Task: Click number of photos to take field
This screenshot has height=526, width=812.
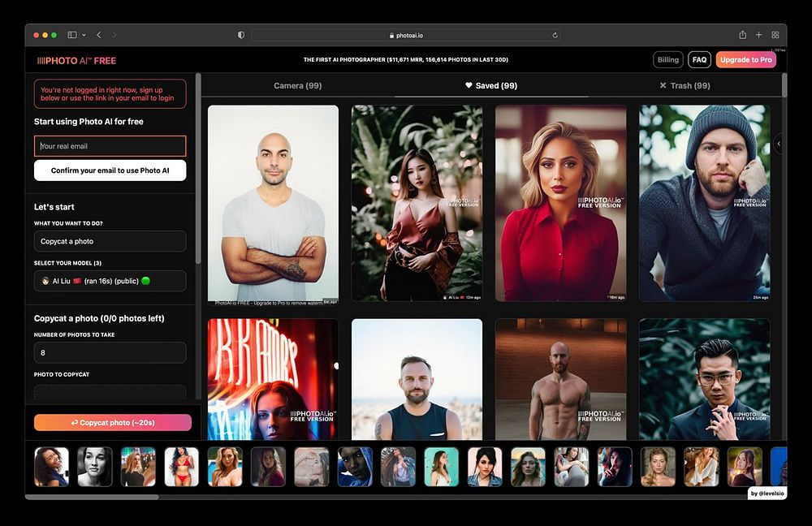Action: pyautogui.click(x=110, y=352)
